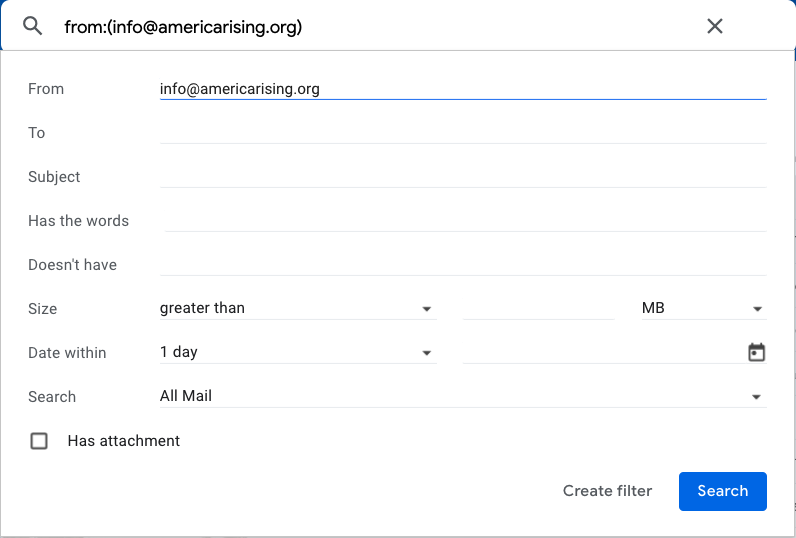The image size is (796, 538).
Task: Click the Has attachment label text
Action: 123,441
